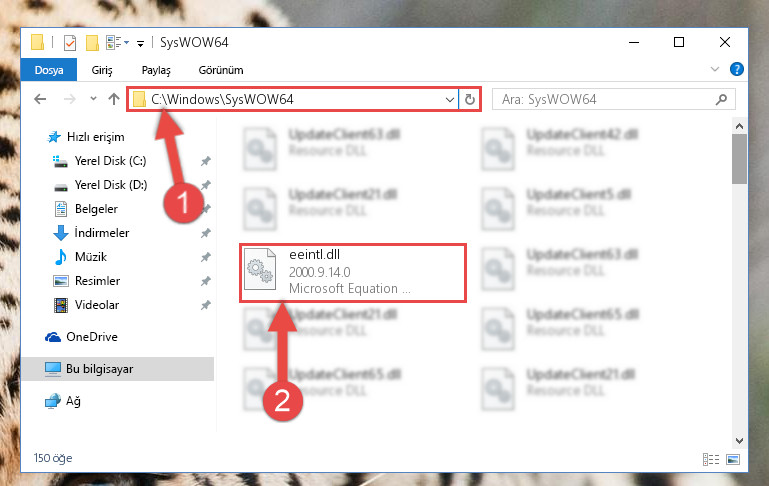Switch to large icons view in status bar
Image resolution: width=769 pixels, height=486 pixels.
pos(733,460)
